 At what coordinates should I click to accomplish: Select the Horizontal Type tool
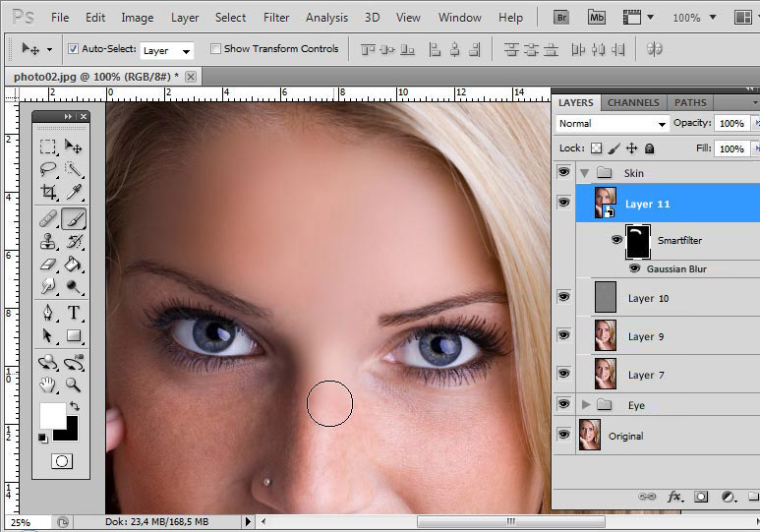coord(74,313)
